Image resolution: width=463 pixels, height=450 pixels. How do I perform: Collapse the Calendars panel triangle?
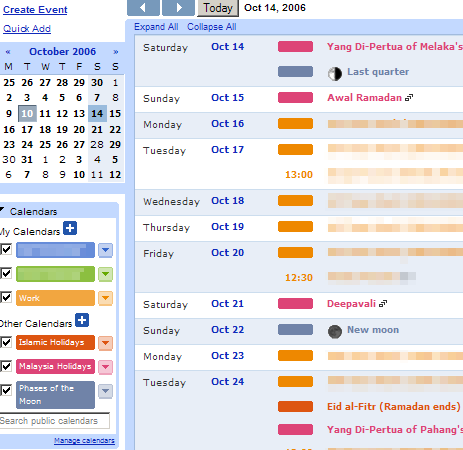point(2,210)
